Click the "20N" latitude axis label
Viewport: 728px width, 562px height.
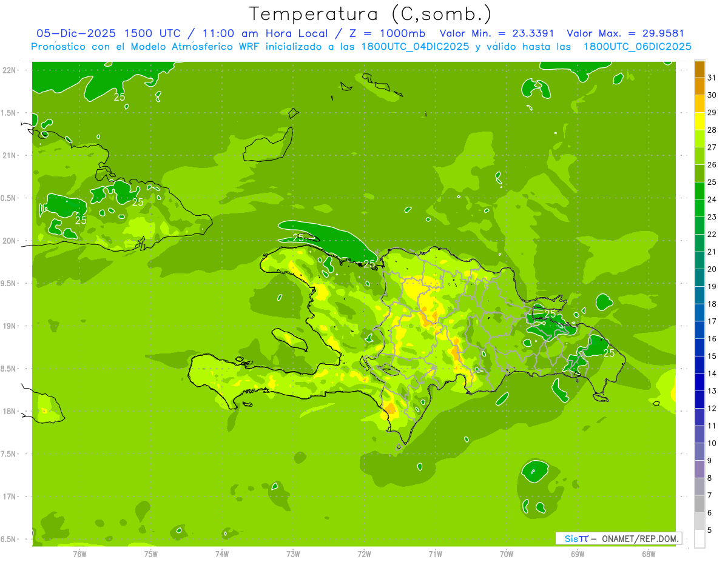click(x=10, y=241)
